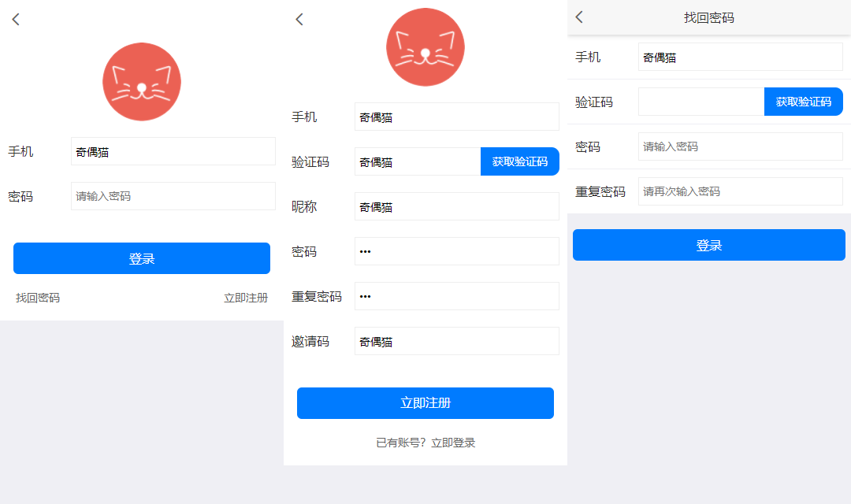Focus 手机 field on registration screen
Image resolution: width=851 pixels, height=504 pixels.
457,117
